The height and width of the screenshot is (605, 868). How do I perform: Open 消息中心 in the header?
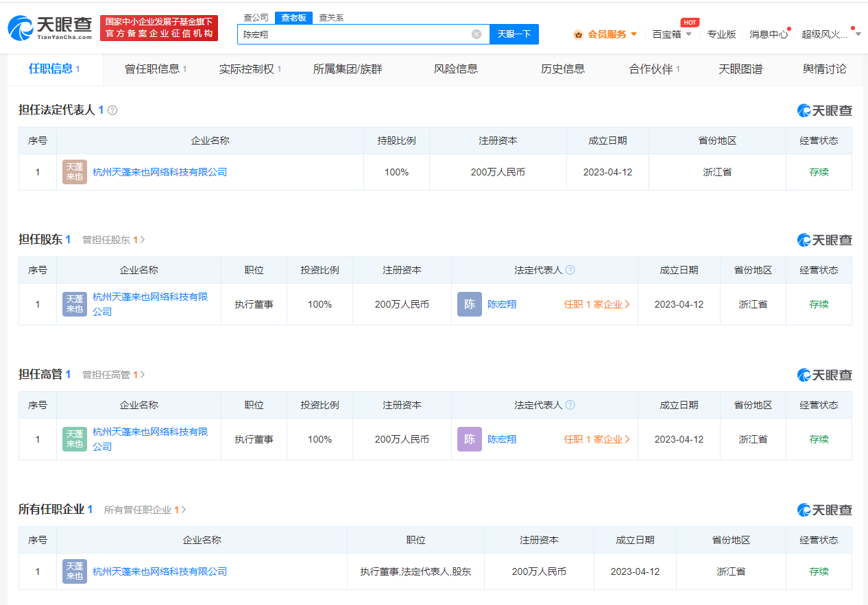click(x=768, y=34)
